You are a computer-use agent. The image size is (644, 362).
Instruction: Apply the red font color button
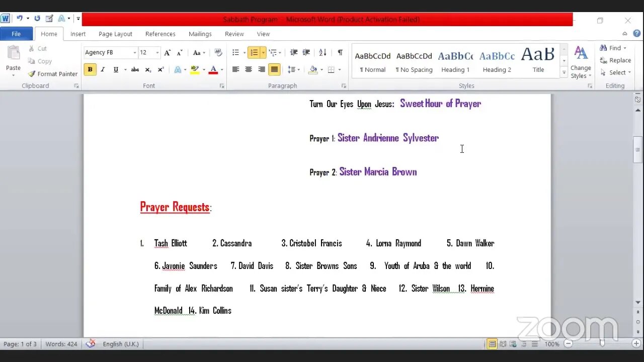[213, 69]
